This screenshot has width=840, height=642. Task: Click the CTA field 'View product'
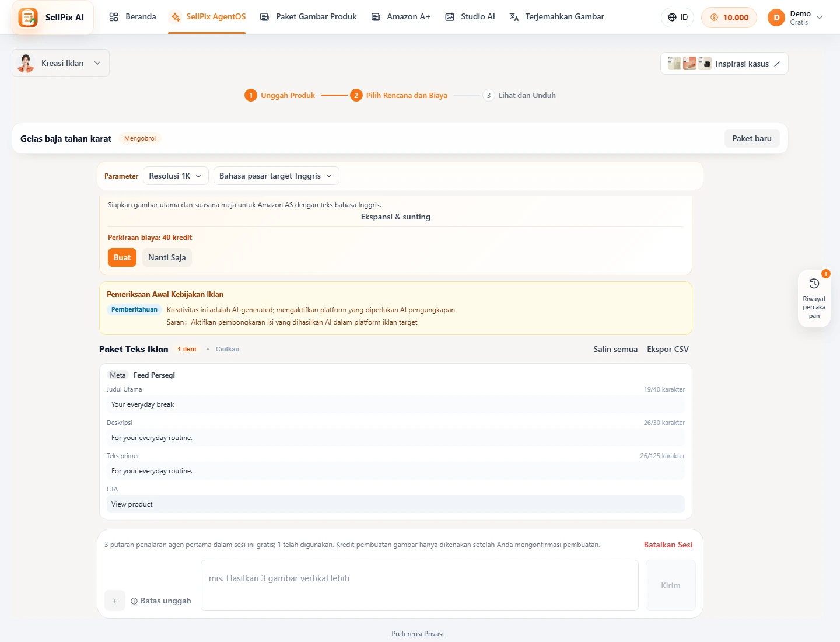[x=395, y=504]
